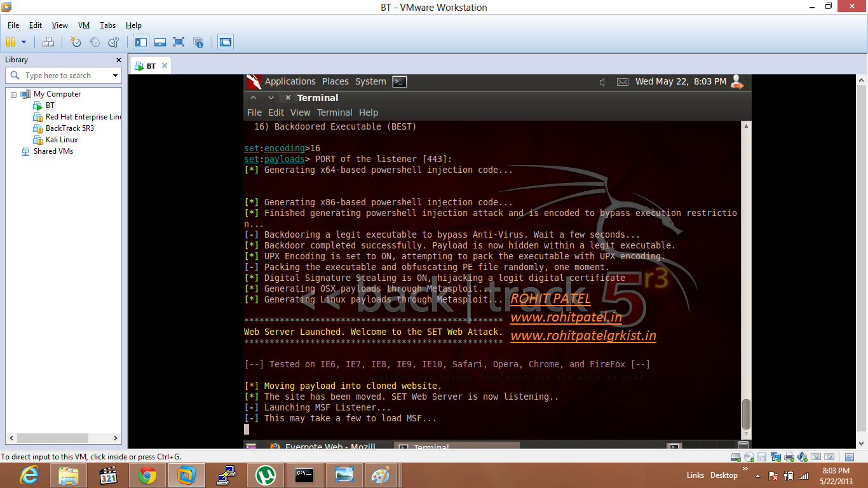Suspend the VM with the pause button
The image size is (868, 488).
pyautogui.click(x=10, y=42)
